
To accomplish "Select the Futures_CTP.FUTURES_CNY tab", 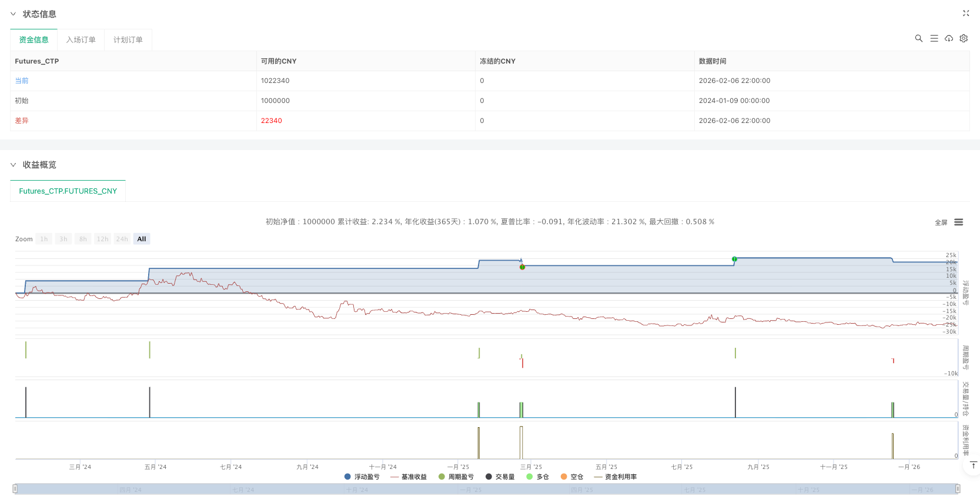I will [x=68, y=191].
